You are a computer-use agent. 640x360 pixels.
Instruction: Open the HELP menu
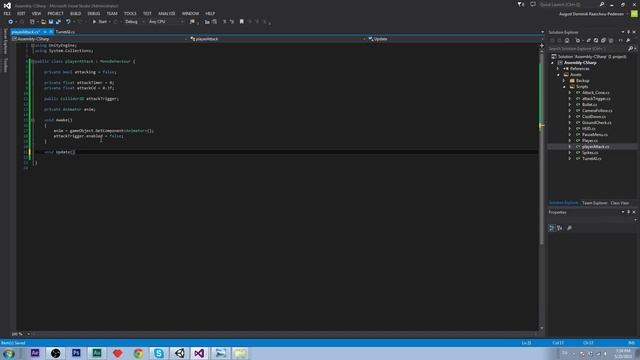tap(210, 13)
